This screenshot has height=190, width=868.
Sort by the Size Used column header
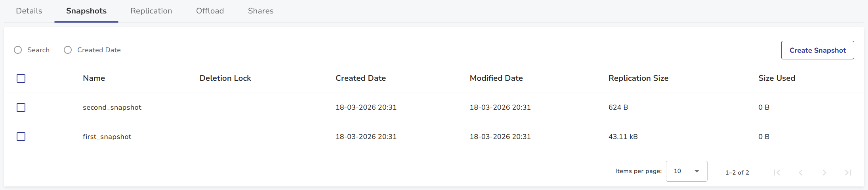point(776,78)
